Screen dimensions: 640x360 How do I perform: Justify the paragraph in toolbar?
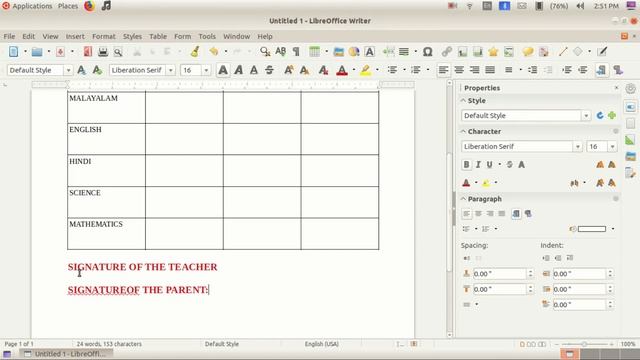(x=490, y=70)
